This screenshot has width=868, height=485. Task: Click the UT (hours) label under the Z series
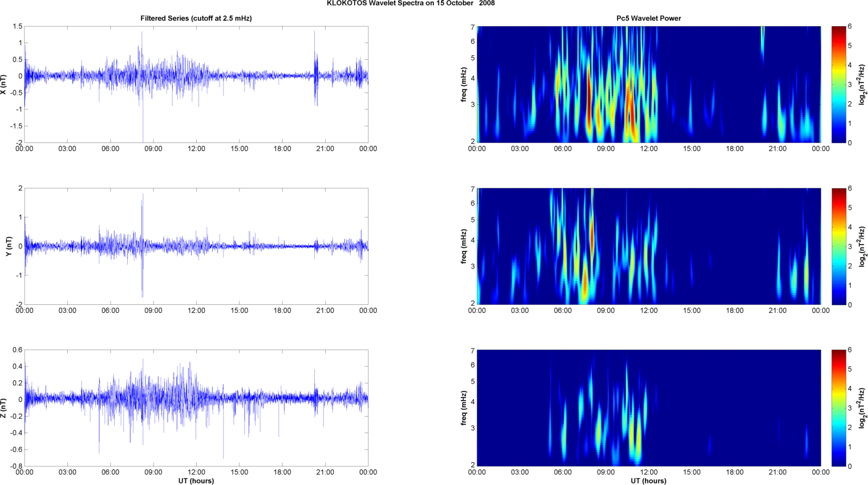pyautogui.click(x=196, y=481)
